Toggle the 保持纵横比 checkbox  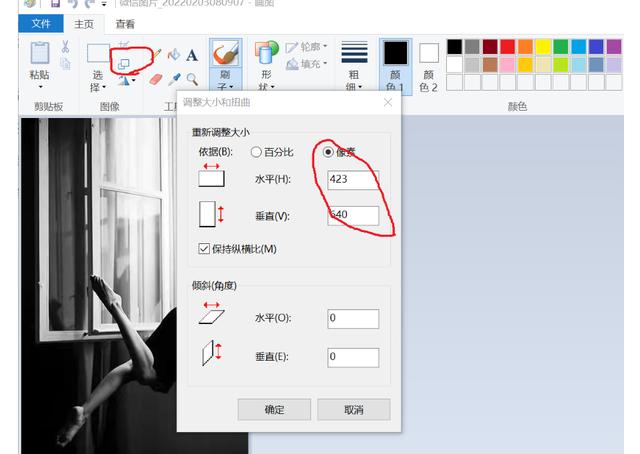(x=205, y=249)
